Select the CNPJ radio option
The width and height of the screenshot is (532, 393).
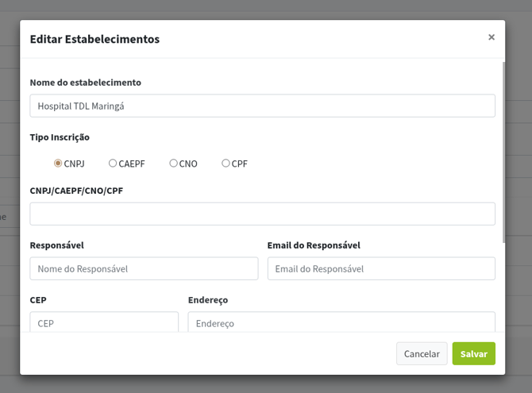[58, 164]
